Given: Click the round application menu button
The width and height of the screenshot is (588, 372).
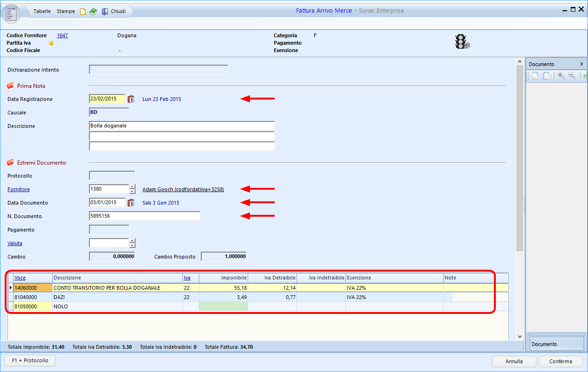Looking at the screenshot, I should coord(11,13).
